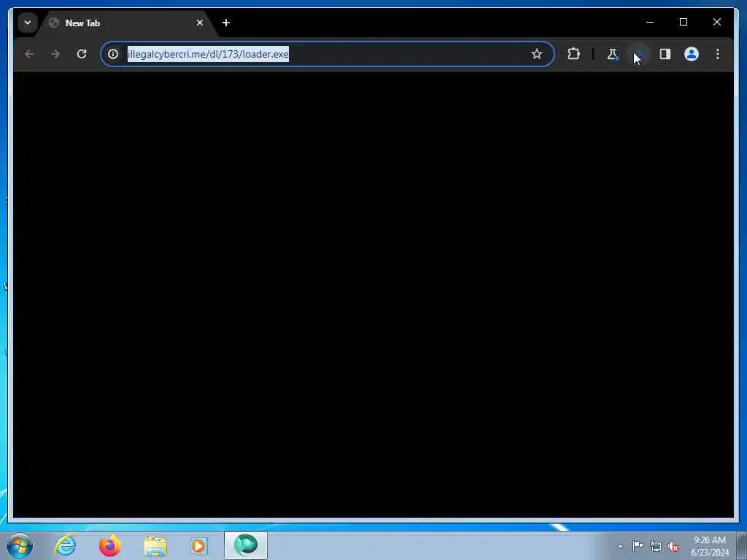This screenshot has height=560, width=747.
Task: Show hidden system tray icons
Action: pyautogui.click(x=621, y=547)
